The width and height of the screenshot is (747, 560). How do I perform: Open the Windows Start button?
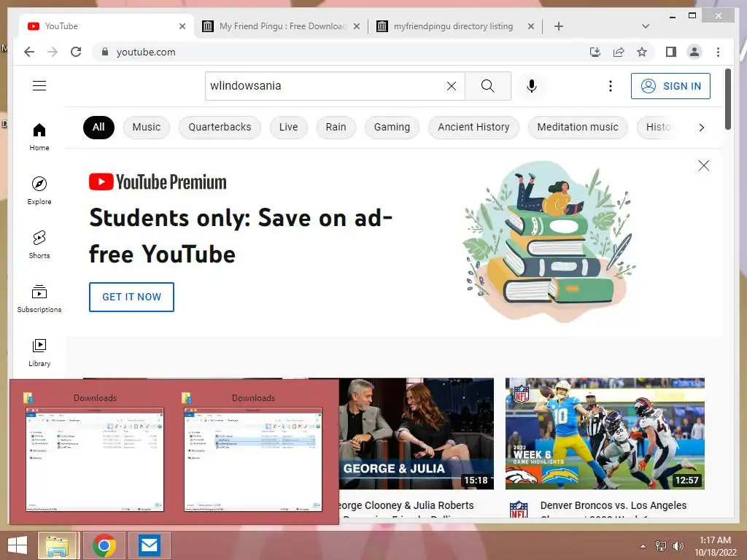18,545
